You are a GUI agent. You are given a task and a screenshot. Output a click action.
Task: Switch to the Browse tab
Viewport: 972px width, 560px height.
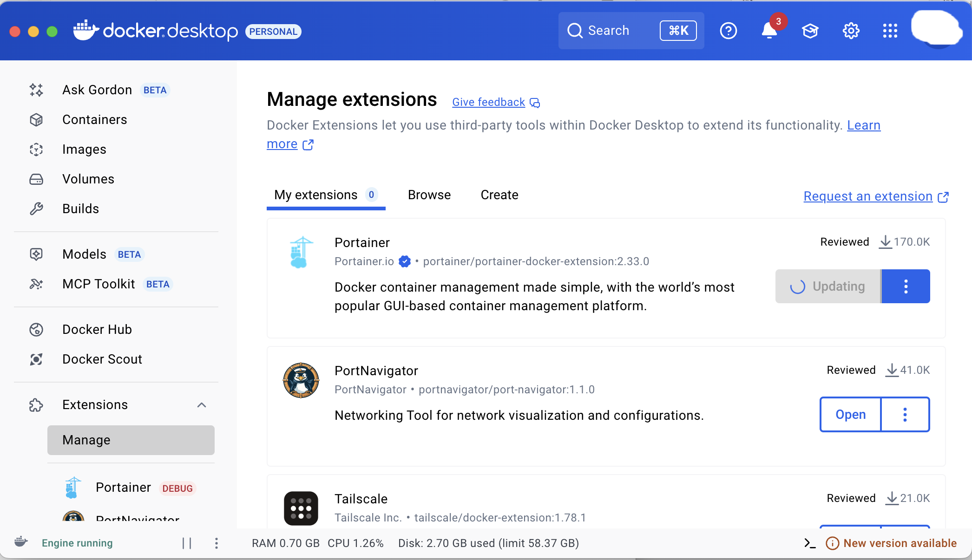coord(429,195)
